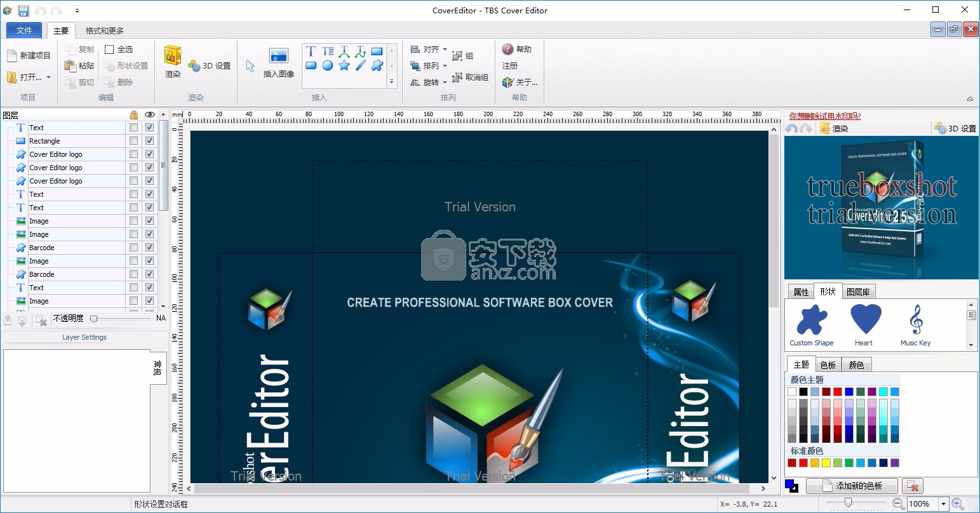The height and width of the screenshot is (513, 980).
Task: Click Layer Settings header
Action: tap(84, 337)
